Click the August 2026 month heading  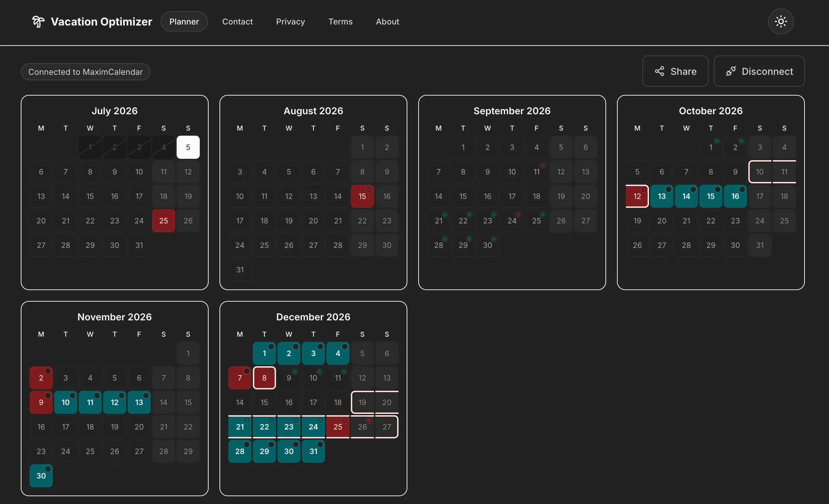pyautogui.click(x=313, y=111)
